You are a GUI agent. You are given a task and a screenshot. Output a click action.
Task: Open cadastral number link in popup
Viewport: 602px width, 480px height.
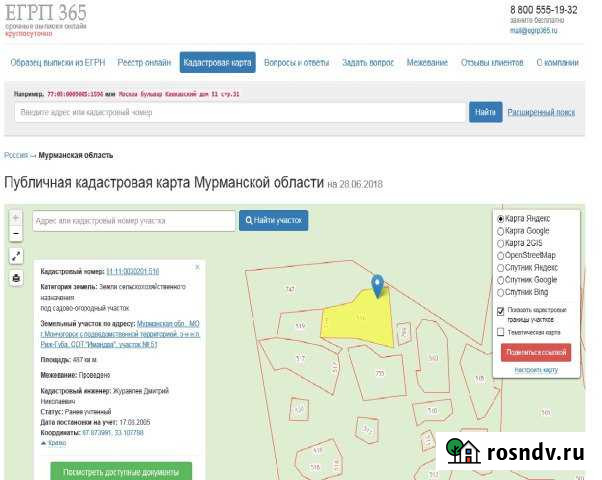click(132, 271)
